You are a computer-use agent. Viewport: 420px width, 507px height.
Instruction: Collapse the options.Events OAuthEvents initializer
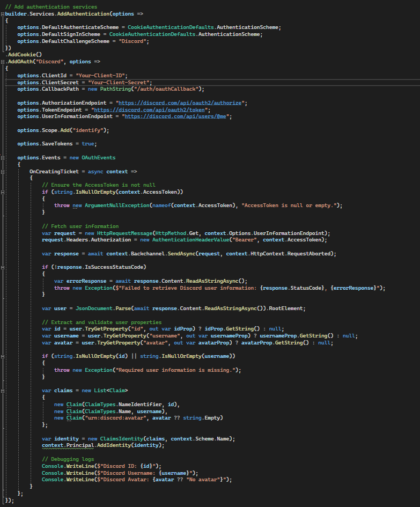click(x=3, y=158)
